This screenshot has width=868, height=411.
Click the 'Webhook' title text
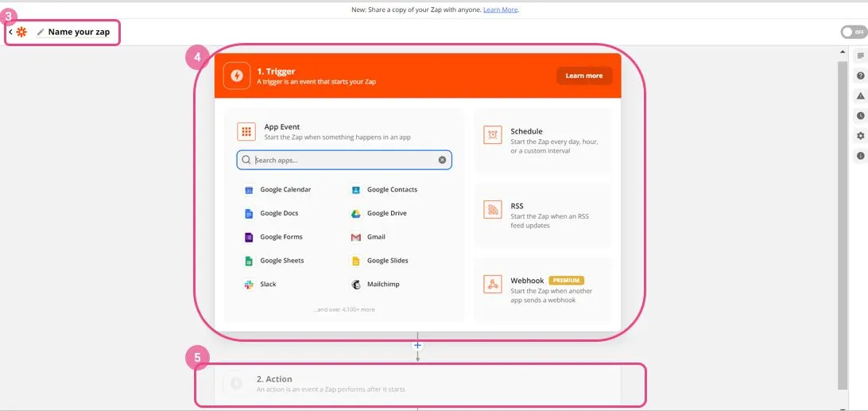coord(527,281)
